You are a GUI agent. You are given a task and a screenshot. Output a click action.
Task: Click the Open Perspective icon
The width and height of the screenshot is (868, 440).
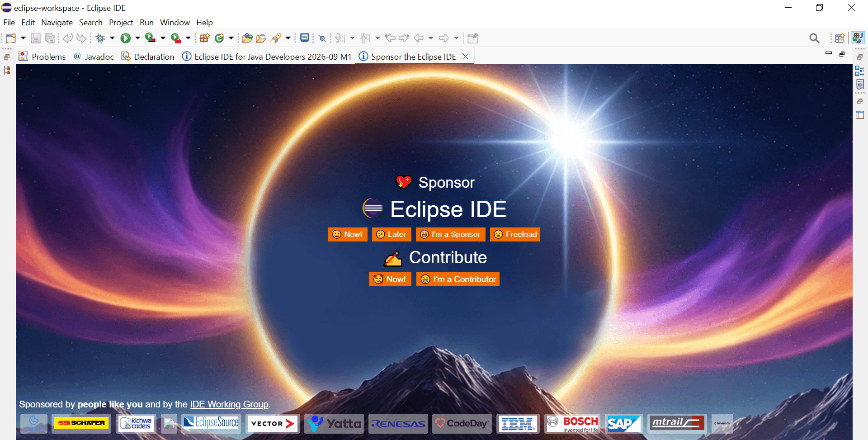pyautogui.click(x=840, y=38)
